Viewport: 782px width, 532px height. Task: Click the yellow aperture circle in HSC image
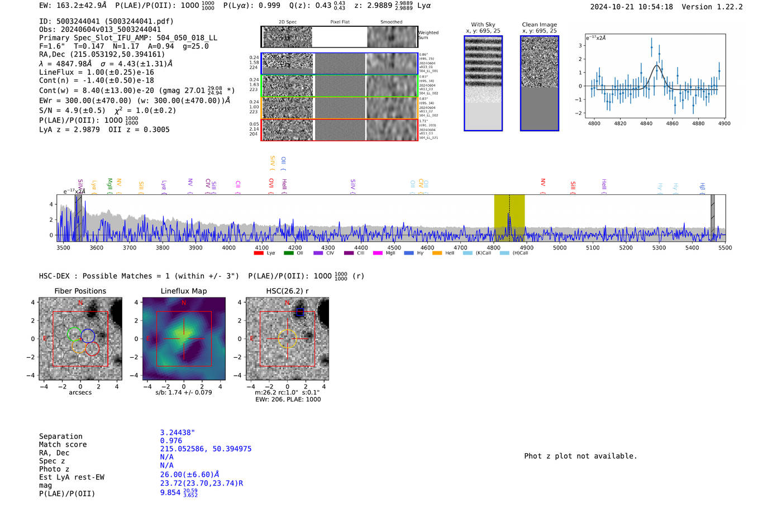coord(287,339)
